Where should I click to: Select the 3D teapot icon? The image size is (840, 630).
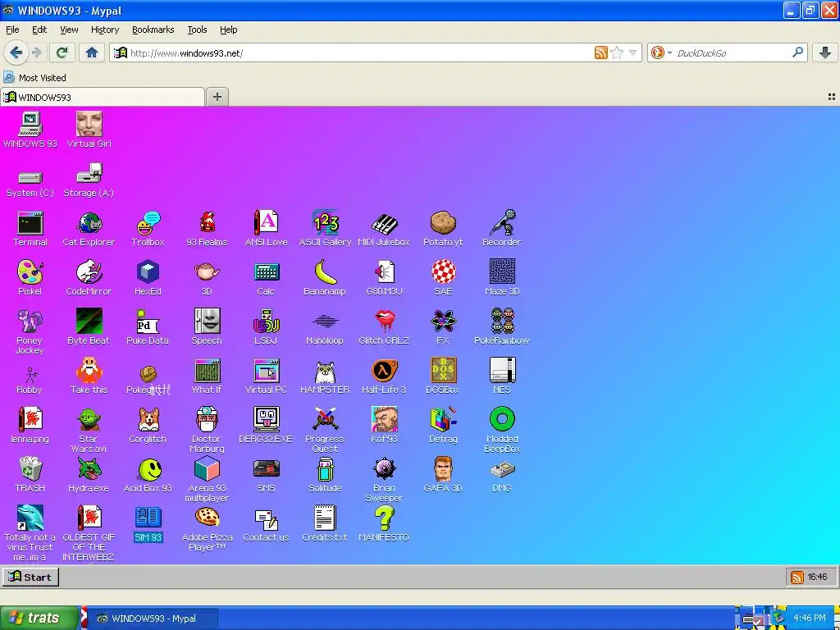[x=207, y=272]
